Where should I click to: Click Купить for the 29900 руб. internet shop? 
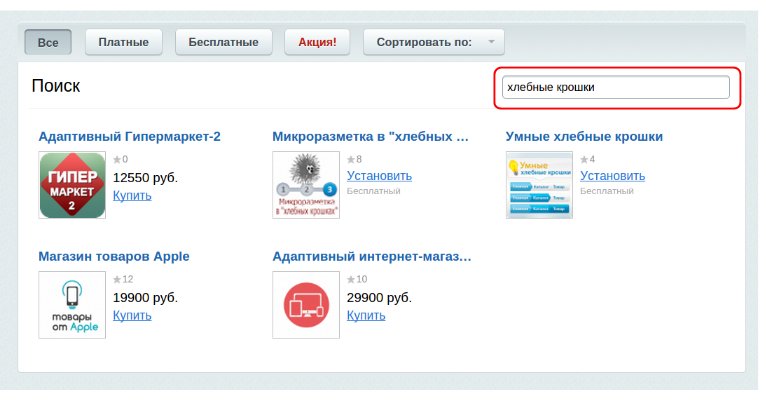coord(366,315)
